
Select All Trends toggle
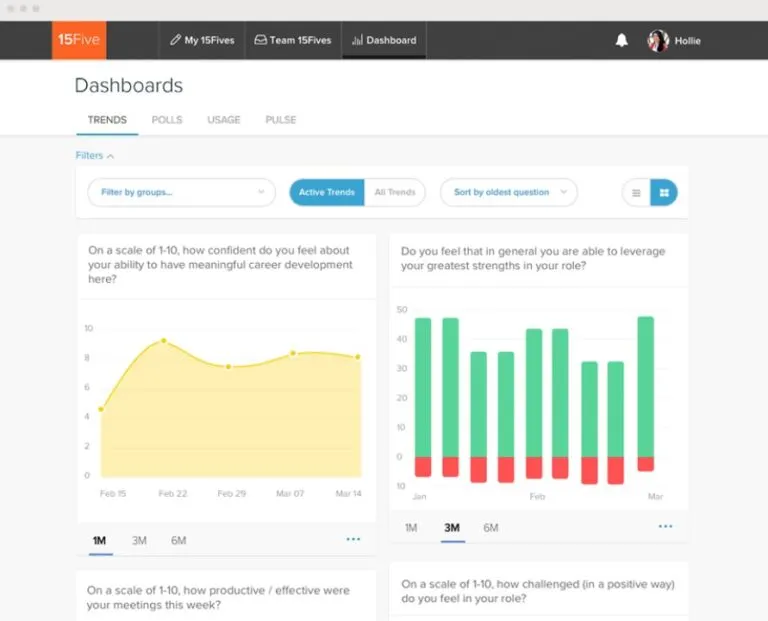tap(394, 193)
